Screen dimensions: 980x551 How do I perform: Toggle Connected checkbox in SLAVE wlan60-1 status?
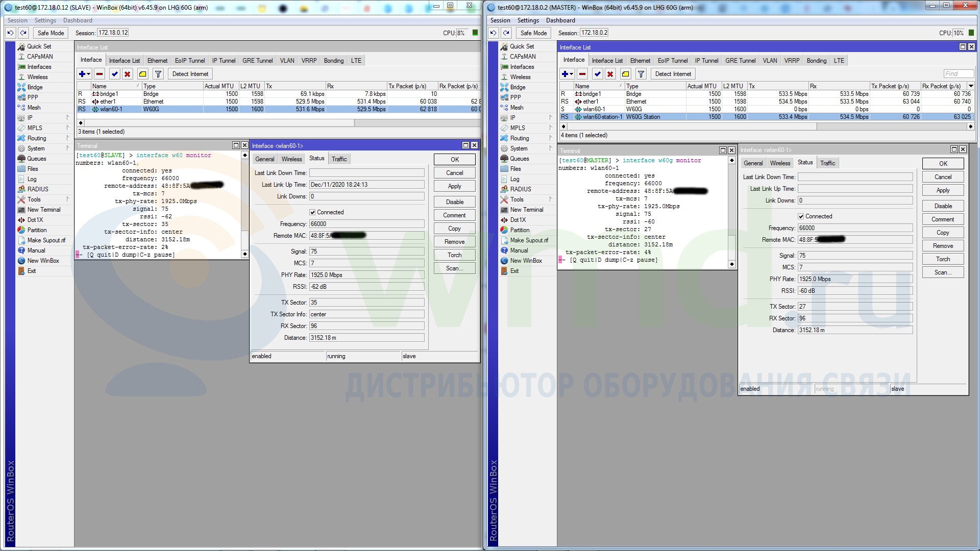click(312, 212)
